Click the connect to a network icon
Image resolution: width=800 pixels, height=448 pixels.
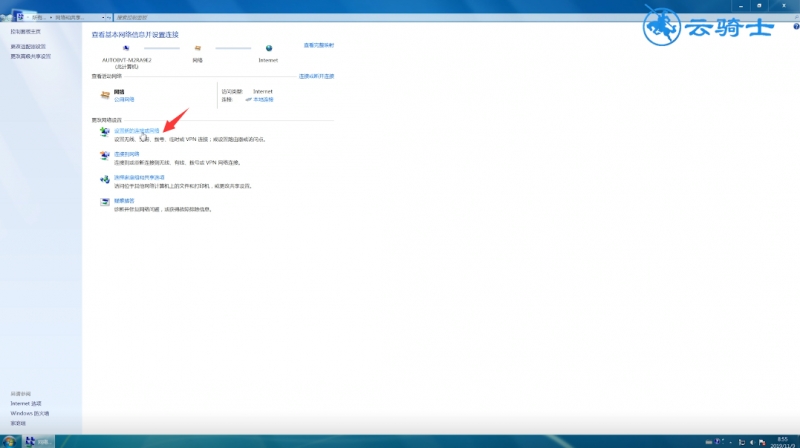105,156
